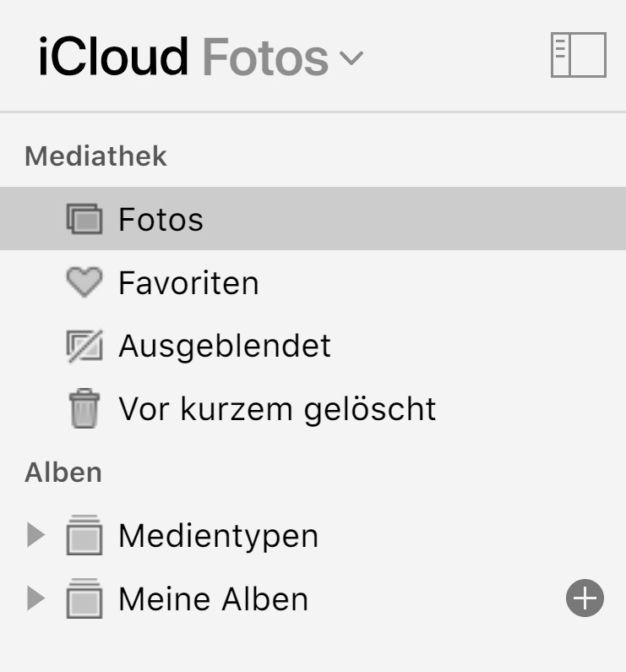Select Fotos in the Mediathek list

pyautogui.click(x=161, y=220)
